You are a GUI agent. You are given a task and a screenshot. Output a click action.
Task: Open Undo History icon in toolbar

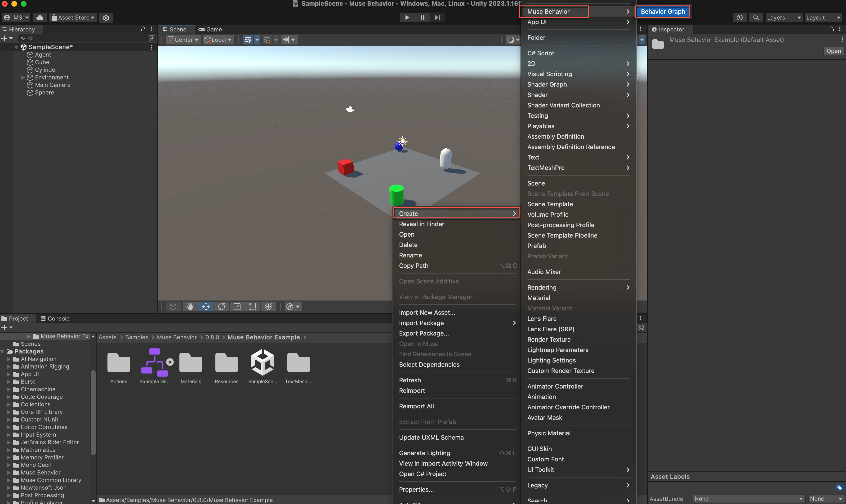740,18
